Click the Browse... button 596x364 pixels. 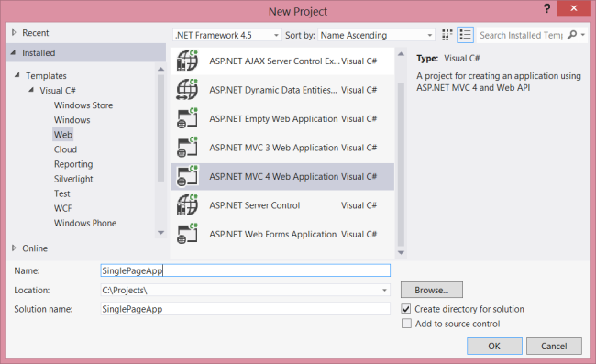pos(432,290)
